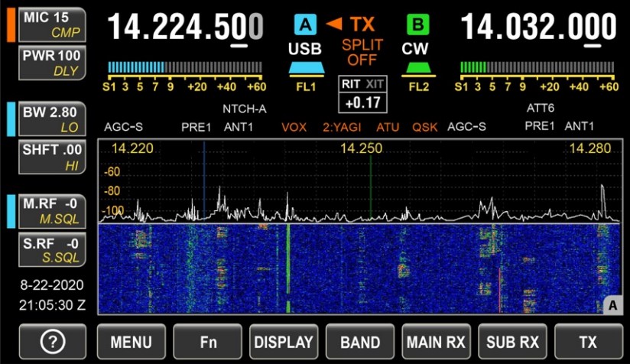The image size is (630, 364).
Task: Click the 2:YAGI antenna label
Action: 342,128
